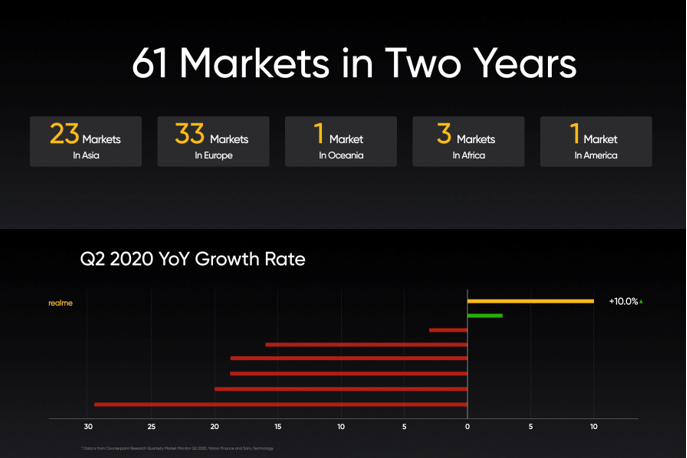The image size is (687, 458).
Task: Select the 1 Market In Oceania card
Action: coord(341,141)
